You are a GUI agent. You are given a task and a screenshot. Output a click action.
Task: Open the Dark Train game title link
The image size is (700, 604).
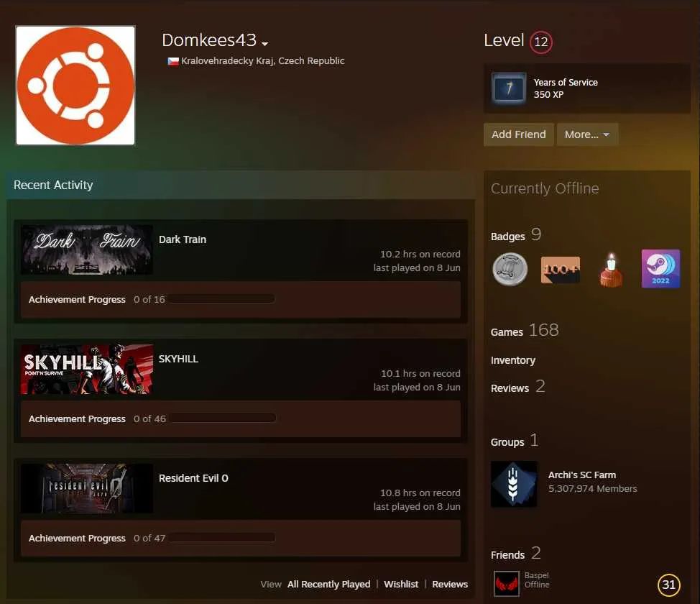(183, 239)
